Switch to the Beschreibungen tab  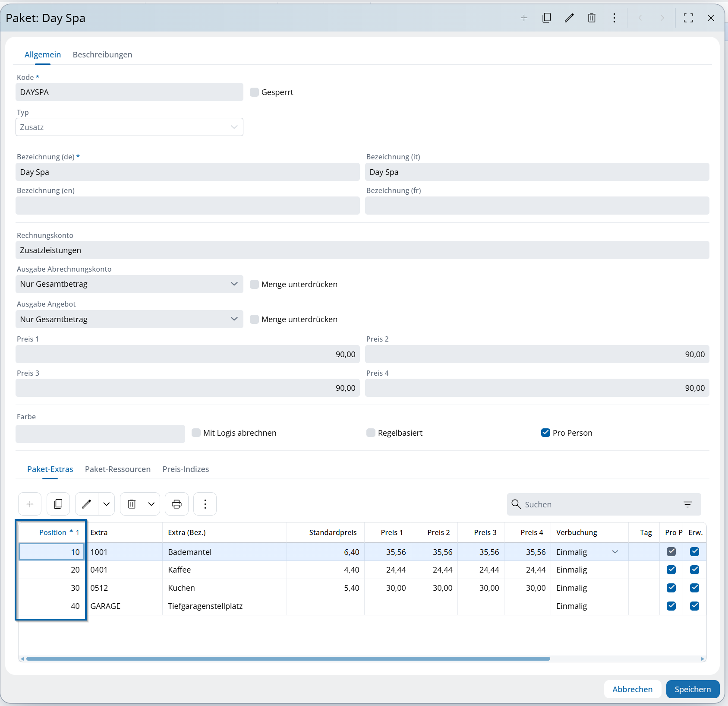coord(102,55)
